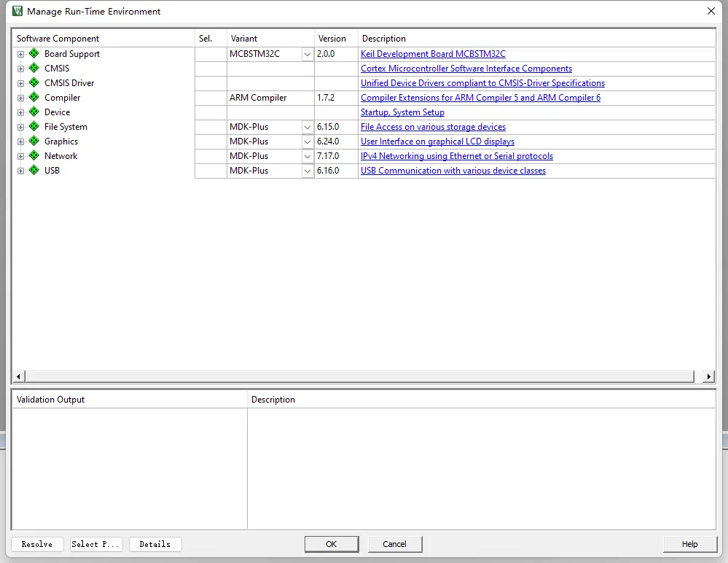Click the Keil app icon in title bar
The height and width of the screenshot is (563, 728).
17,11
